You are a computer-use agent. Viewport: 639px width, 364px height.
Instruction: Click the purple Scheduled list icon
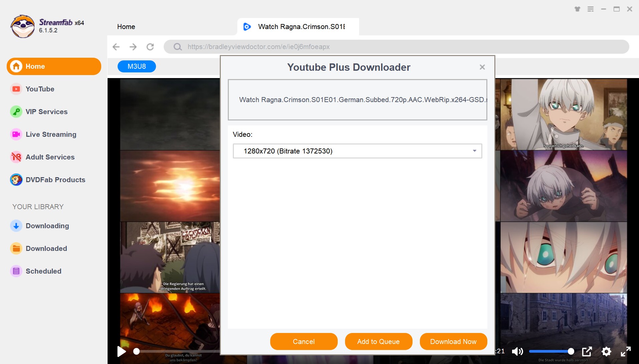[x=16, y=271]
